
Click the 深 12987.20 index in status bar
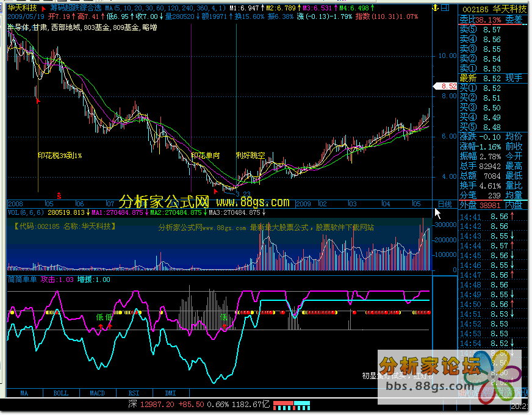click(x=151, y=405)
